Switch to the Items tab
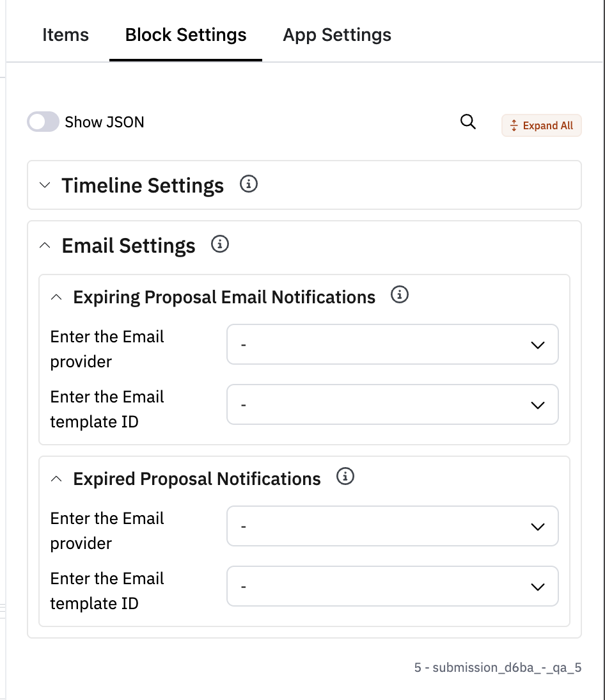This screenshot has width=605, height=700. 65,35
